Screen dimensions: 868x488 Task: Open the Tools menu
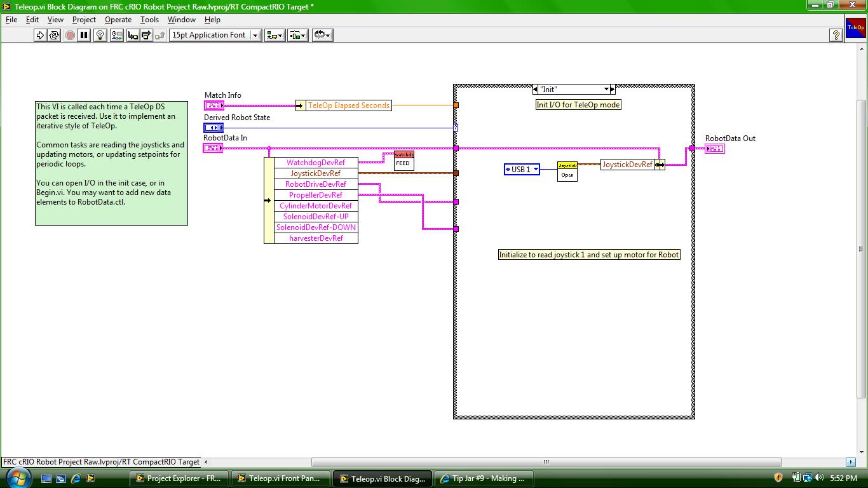click(149, 20)
